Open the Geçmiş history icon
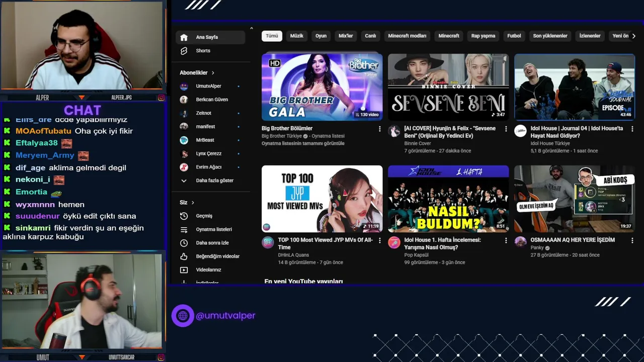Screen dimensions: 644x362 [x=184, y=216]
